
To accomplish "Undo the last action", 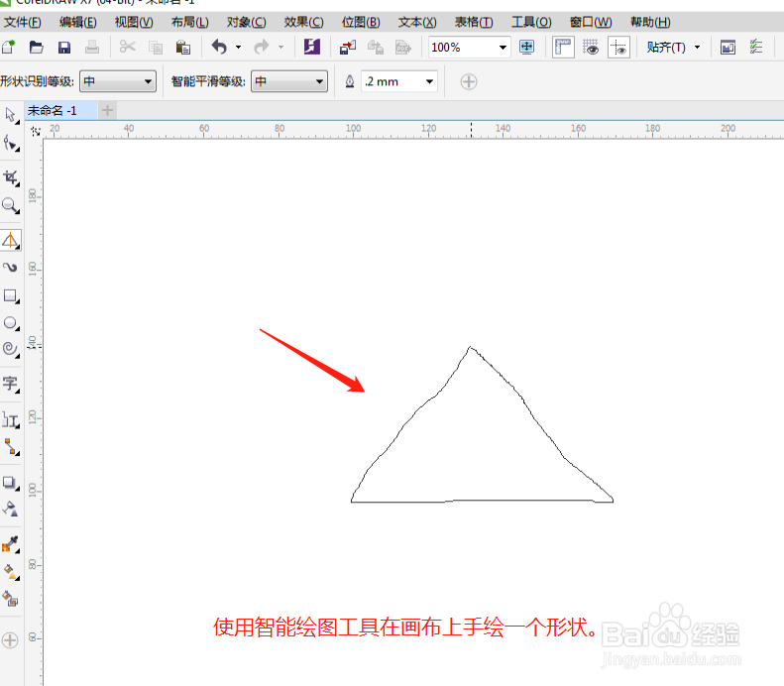I will [x=219, y=47].
